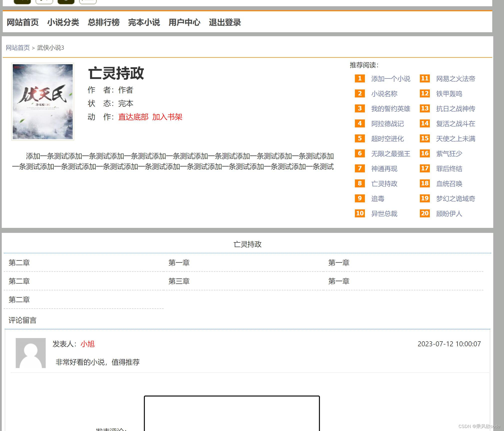Click commenter name 小旭
The width and height of the screenshot is (504, 431).
(x=87, y=344)
